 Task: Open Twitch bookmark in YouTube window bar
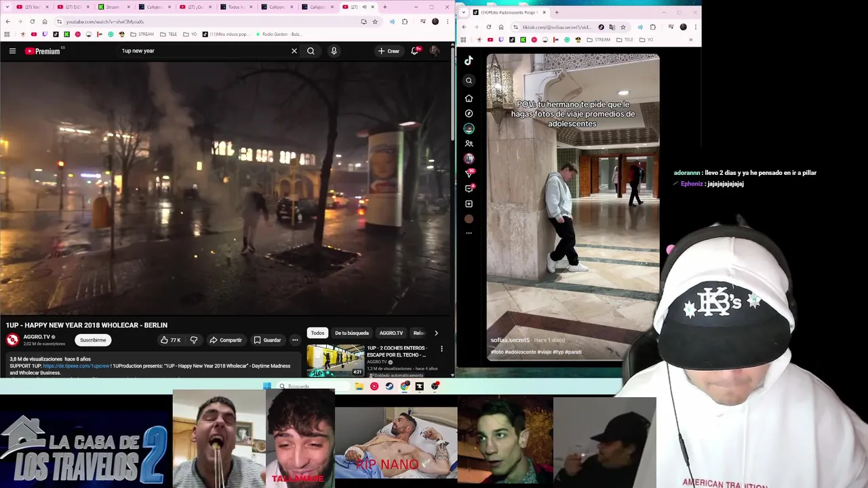point(45,34)
